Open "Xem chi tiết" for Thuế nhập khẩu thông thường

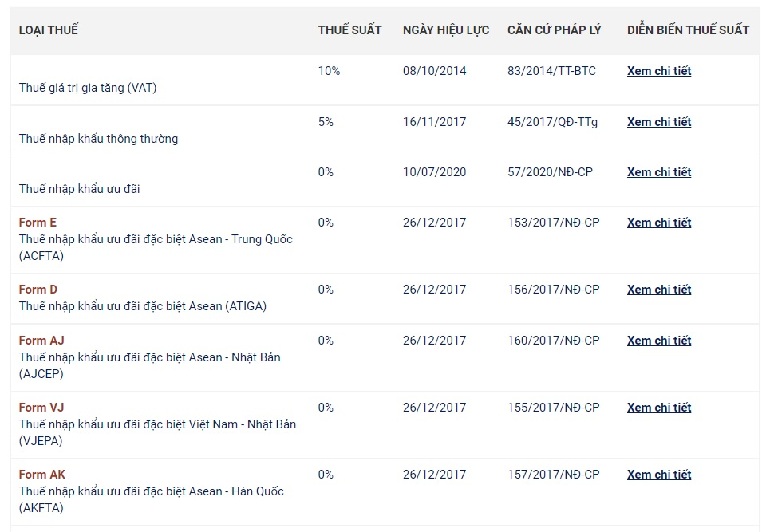click(658, 122)
